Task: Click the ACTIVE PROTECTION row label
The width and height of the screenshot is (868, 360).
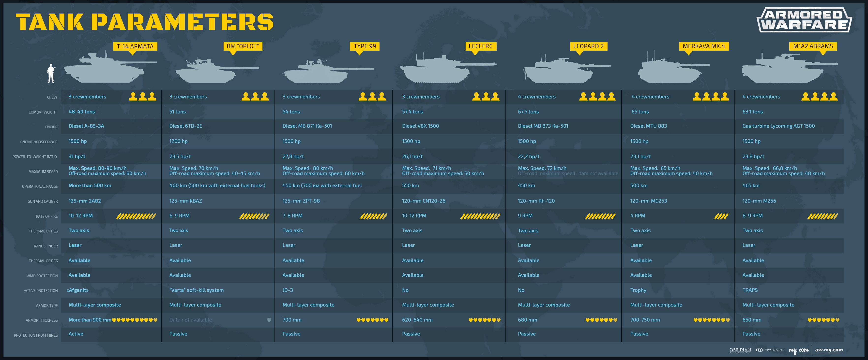Action: tap(41, 291)
